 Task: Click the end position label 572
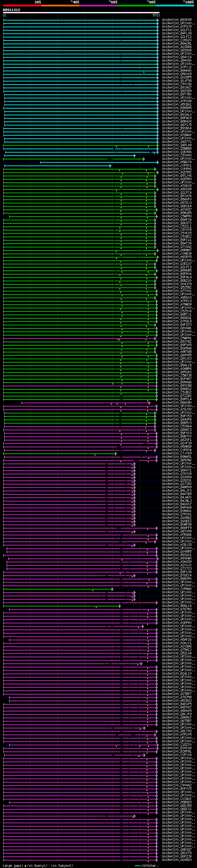point(155,15)
